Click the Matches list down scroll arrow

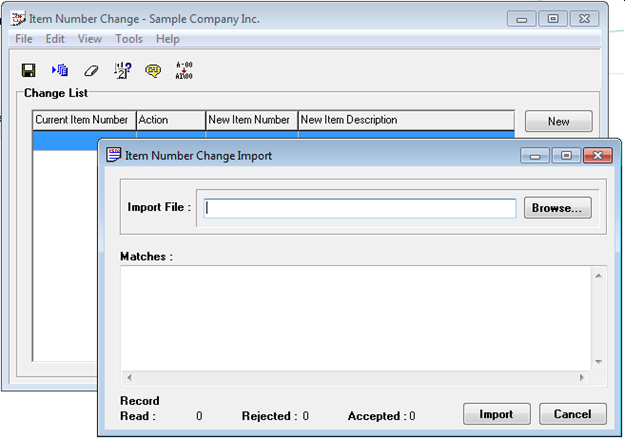[x=598, y=362]
